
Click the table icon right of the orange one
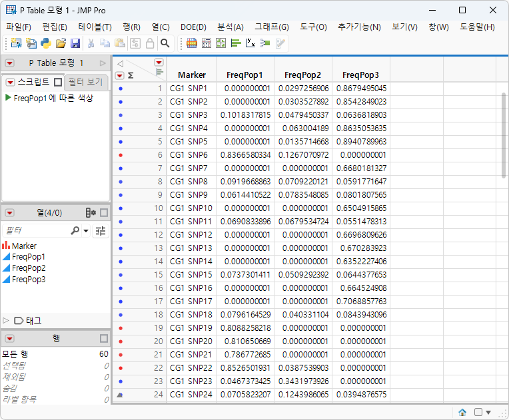207,43
